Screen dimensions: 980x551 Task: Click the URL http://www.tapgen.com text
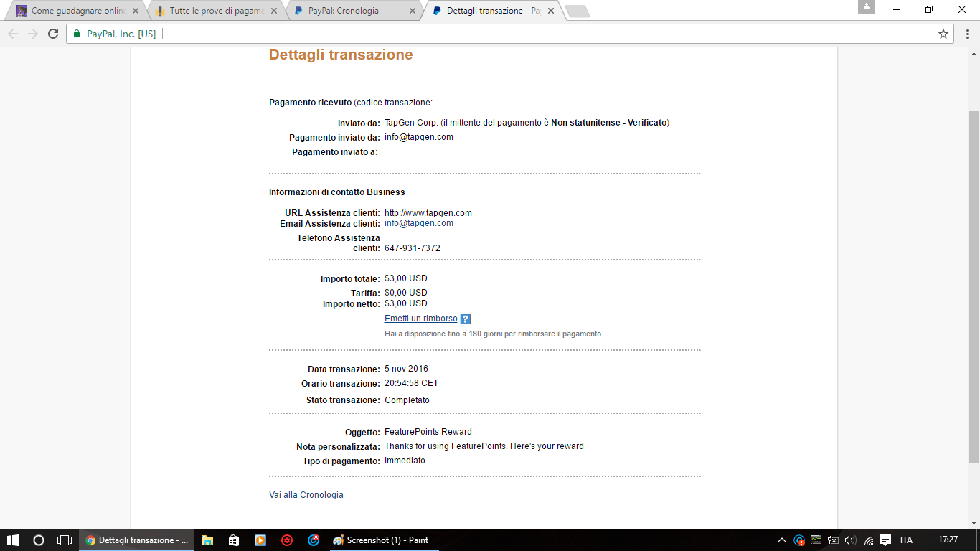[x=428, y=213]
